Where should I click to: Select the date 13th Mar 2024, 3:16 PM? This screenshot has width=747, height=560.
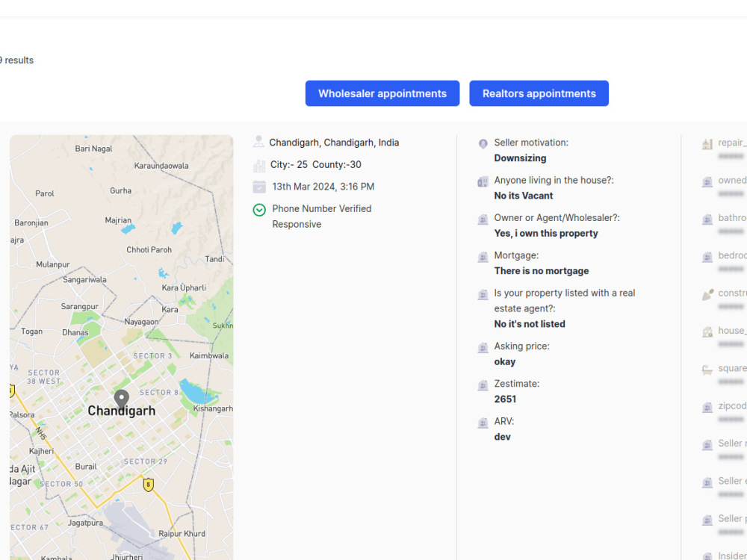[323, 187]
